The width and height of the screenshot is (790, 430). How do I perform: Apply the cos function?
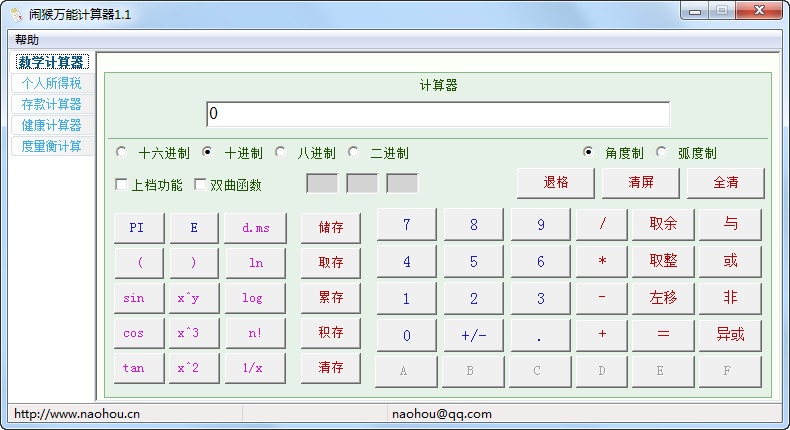[x=139, y=333]
